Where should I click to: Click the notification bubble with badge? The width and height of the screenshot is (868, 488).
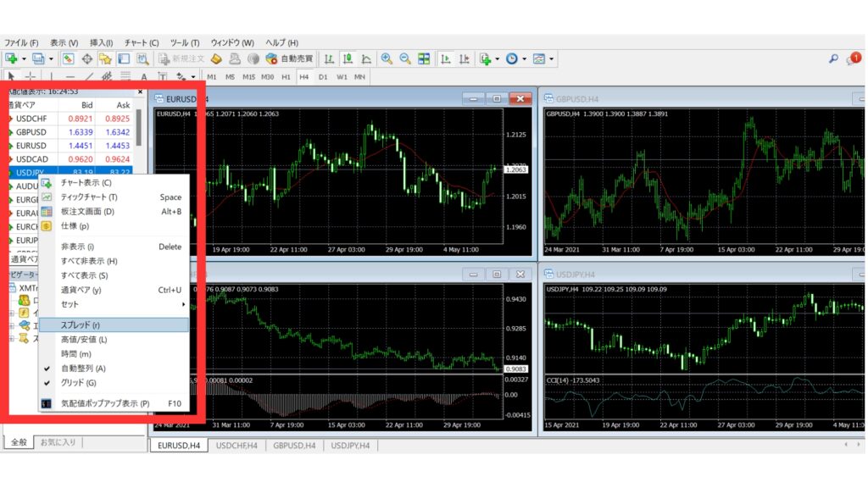pyautogui.click(x=852, y=58)
